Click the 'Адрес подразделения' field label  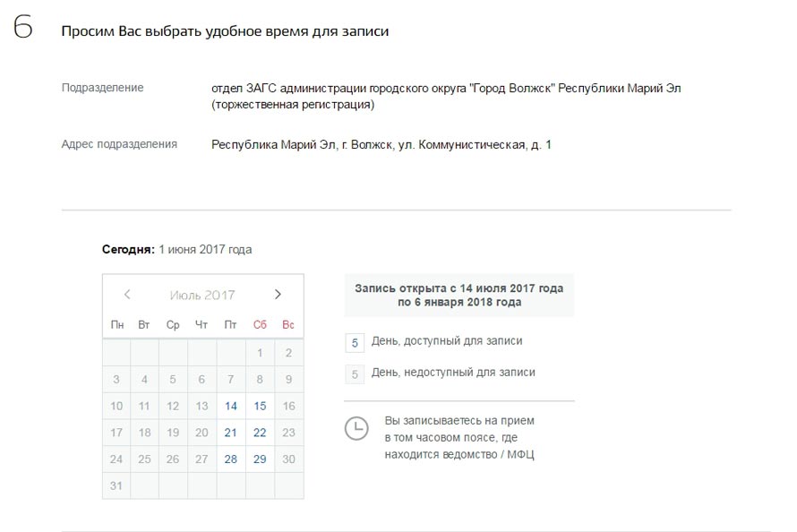coord(119,144)
